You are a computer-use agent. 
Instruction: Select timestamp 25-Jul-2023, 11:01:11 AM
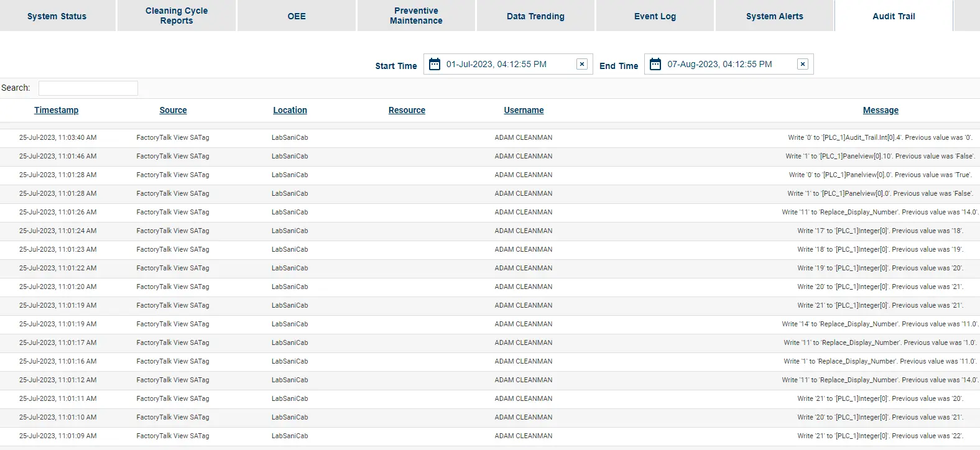[x=58, y=398]
